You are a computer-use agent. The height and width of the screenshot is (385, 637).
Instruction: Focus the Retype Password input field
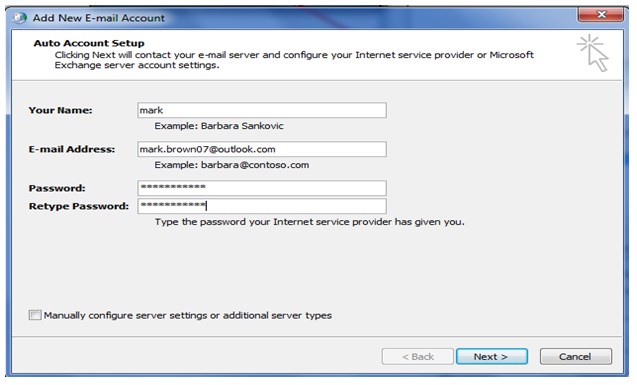click(x=262, y=206)
